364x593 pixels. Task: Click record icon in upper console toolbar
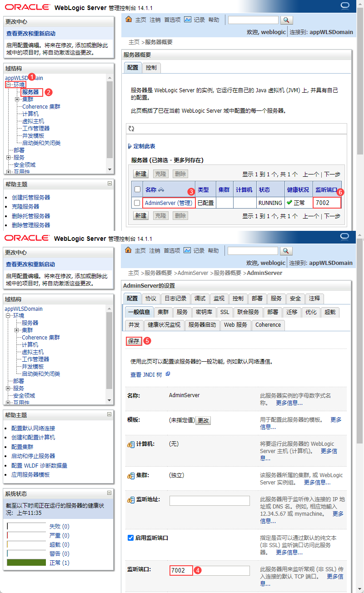[188, 20]
